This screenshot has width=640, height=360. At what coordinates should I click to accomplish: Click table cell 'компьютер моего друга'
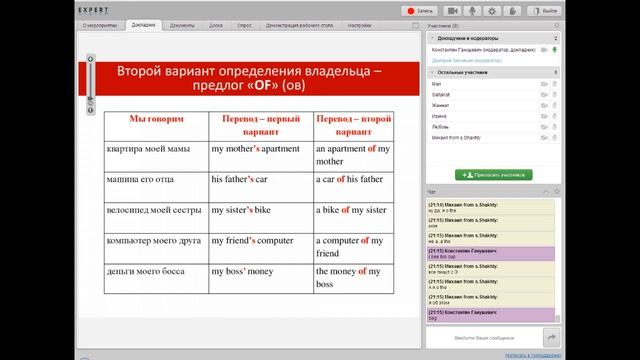pos(156,248)
